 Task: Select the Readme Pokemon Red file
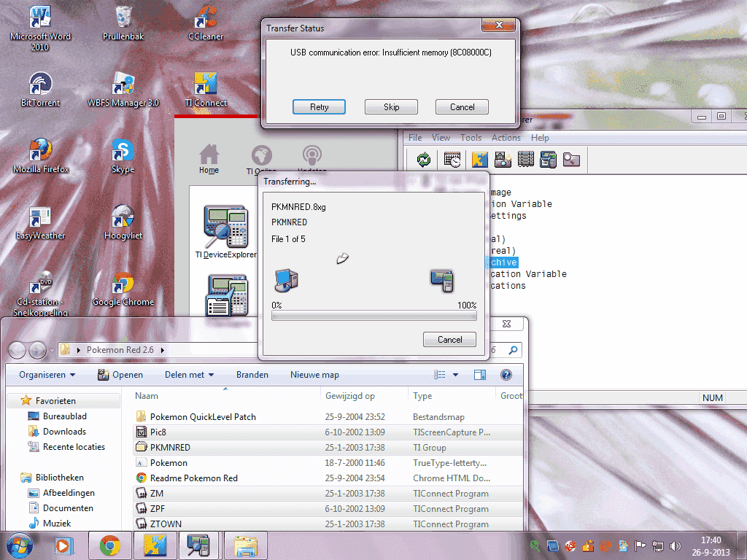click(x=328, y=478)
